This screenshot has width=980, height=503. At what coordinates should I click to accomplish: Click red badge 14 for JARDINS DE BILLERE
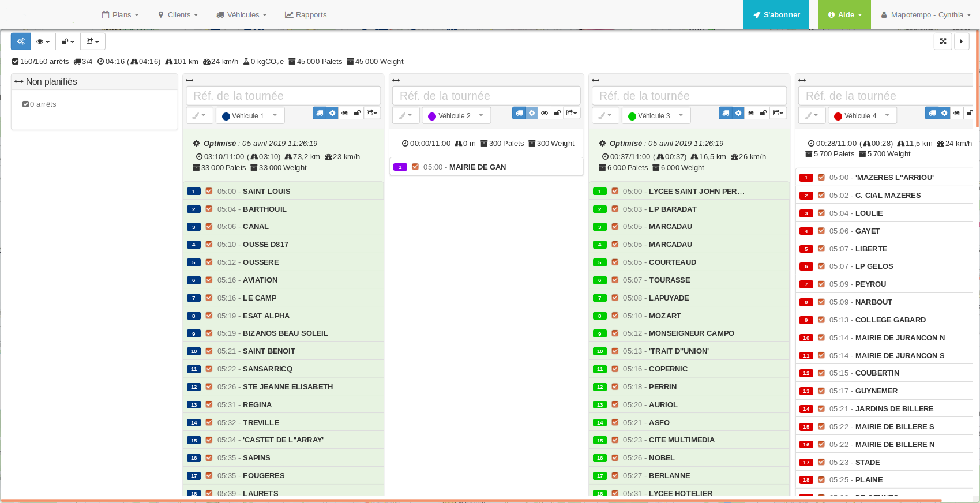pos(806,409)
